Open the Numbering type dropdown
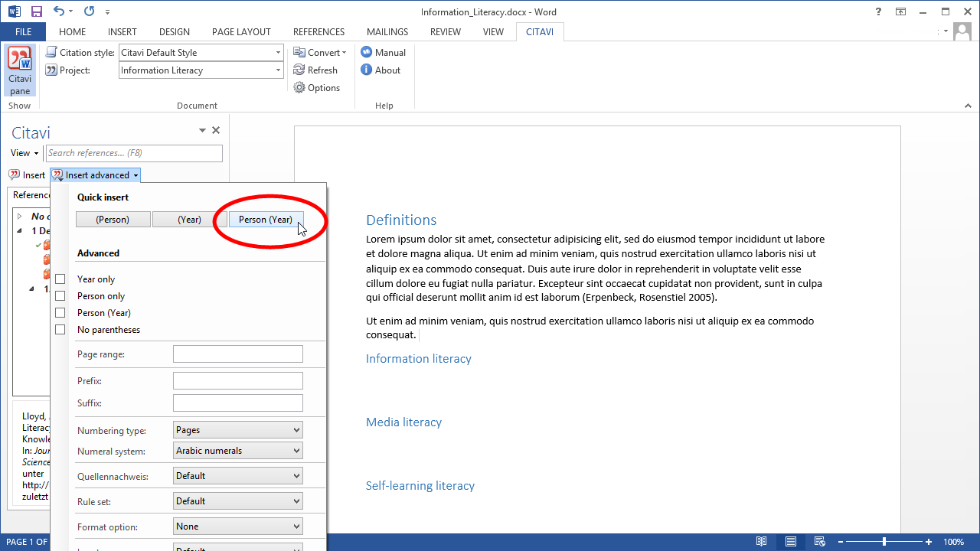The image size is (980, 551). click(x=238, y=430)
